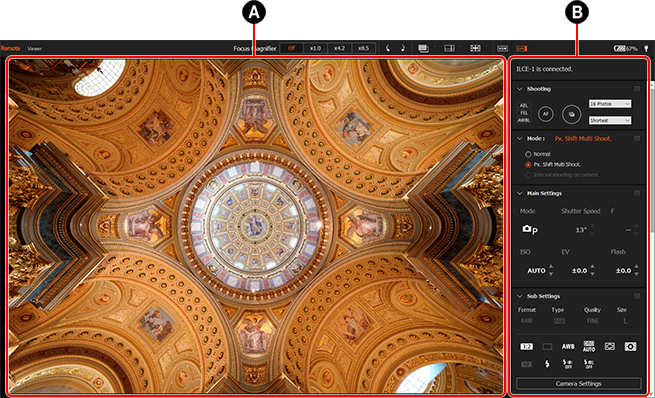
Task: Open the DRO AUTO setting icon
Action: pyautogui.click(x=589, y=346)
